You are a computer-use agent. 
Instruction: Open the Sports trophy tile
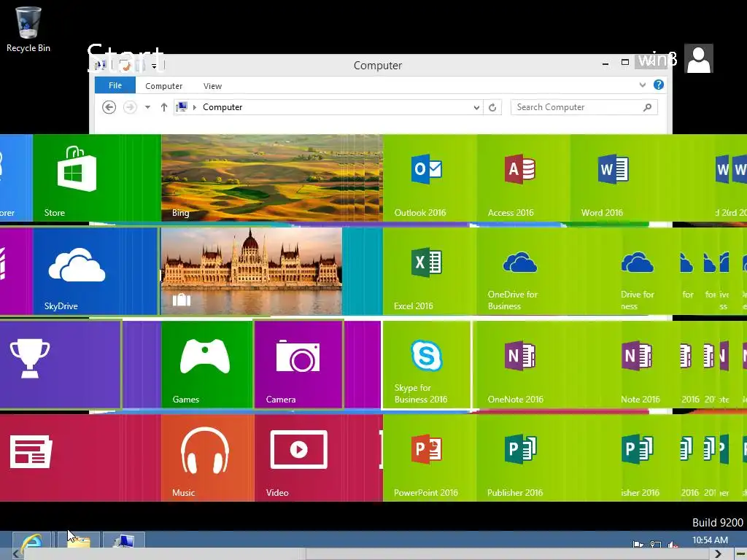pyautogui.click(x=61, y=365)
